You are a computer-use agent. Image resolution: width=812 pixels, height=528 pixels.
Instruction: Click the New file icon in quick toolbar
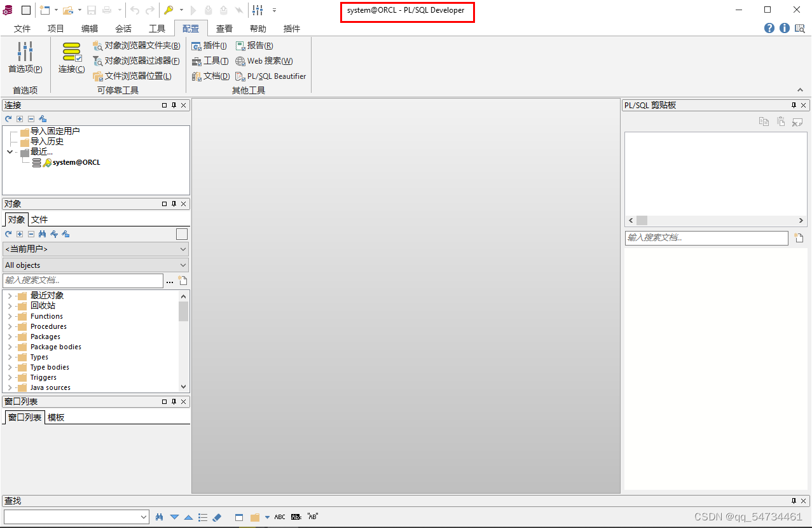(45, 10)
